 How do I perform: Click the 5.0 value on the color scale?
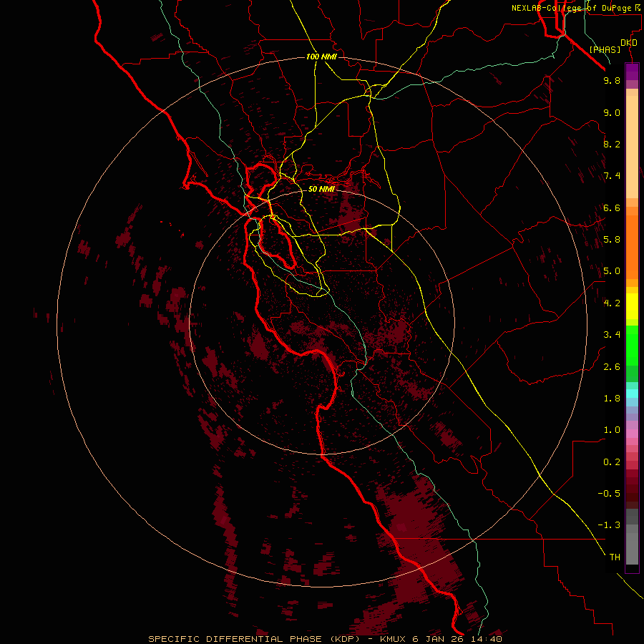click(x=612, y=271)
